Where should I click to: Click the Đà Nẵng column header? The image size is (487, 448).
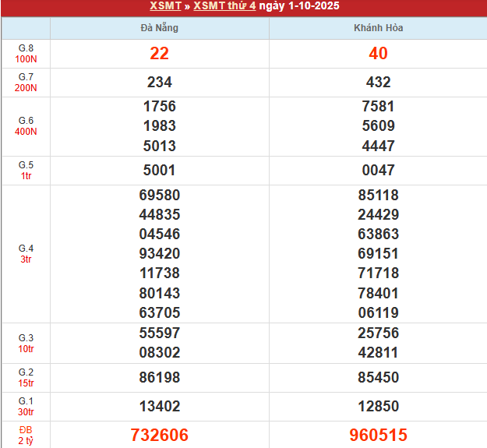click(x=160, y=28)
